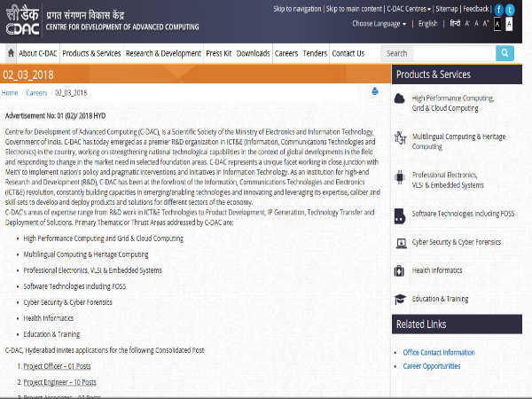532x399 pixels.
Task: Open Project Engineer - 10 Posts link
Action: (x=59, y=382)
